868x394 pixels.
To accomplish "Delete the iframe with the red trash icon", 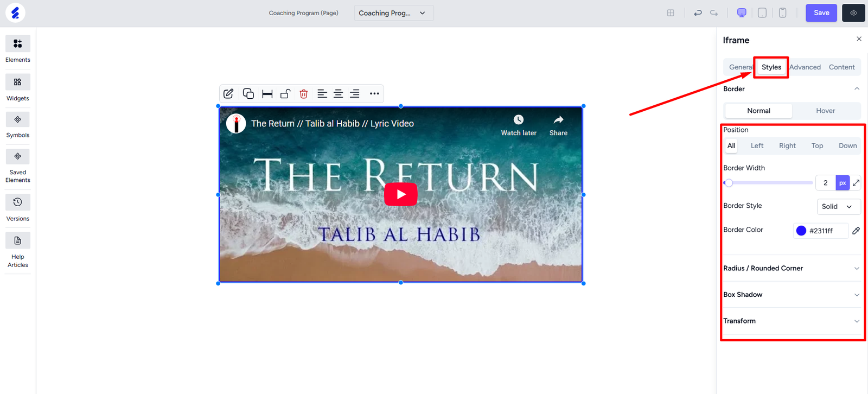I will pos(304,94).
